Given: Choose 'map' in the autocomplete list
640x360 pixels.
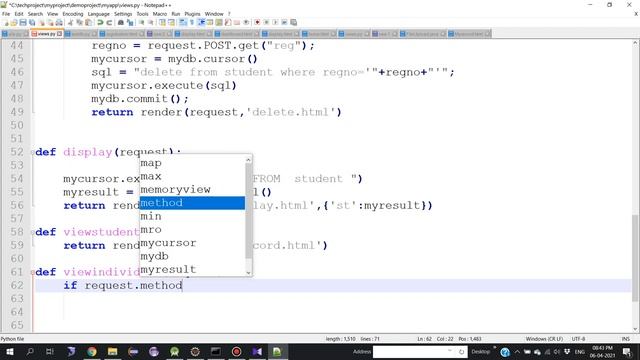Looking at the screenshot, I should click(x=192, y=163).
